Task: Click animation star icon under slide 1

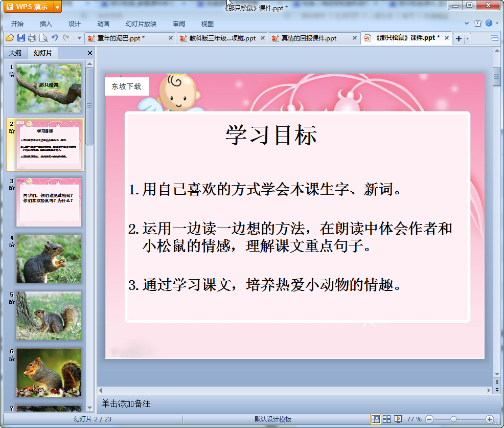Action: click(12, 75)
